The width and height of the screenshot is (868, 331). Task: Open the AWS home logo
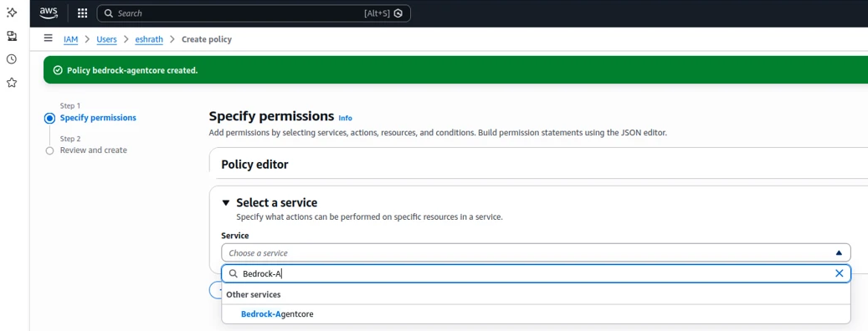[49, 13]
